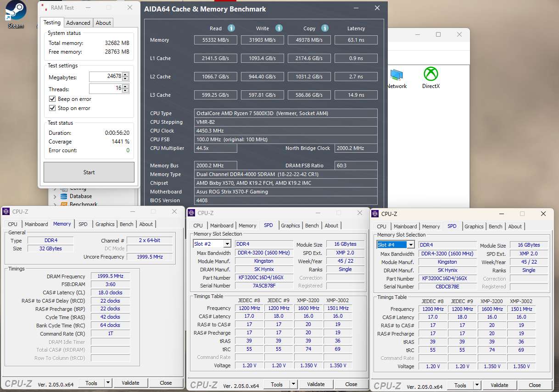Click the Threads input field

click(106, 88)
